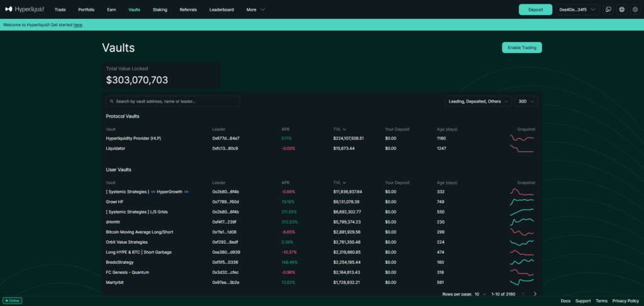Go to previous page of vaults
Screen dimensions: 644x306
pos(523,294)
